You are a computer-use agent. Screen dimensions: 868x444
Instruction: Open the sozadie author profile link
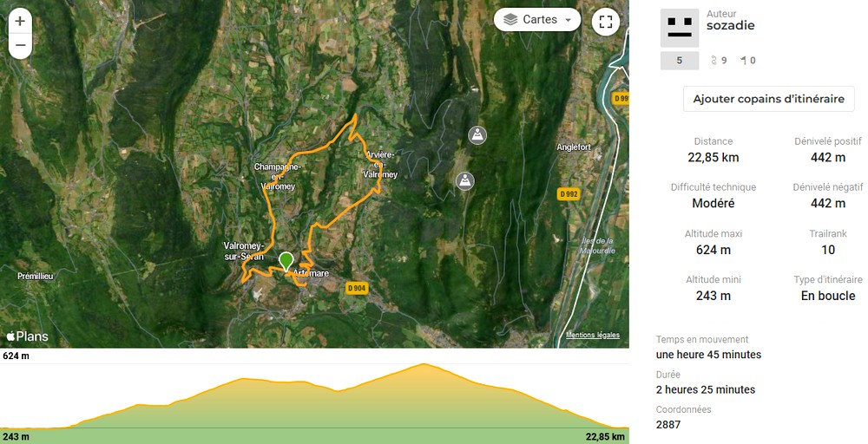(x=730, y=25)
